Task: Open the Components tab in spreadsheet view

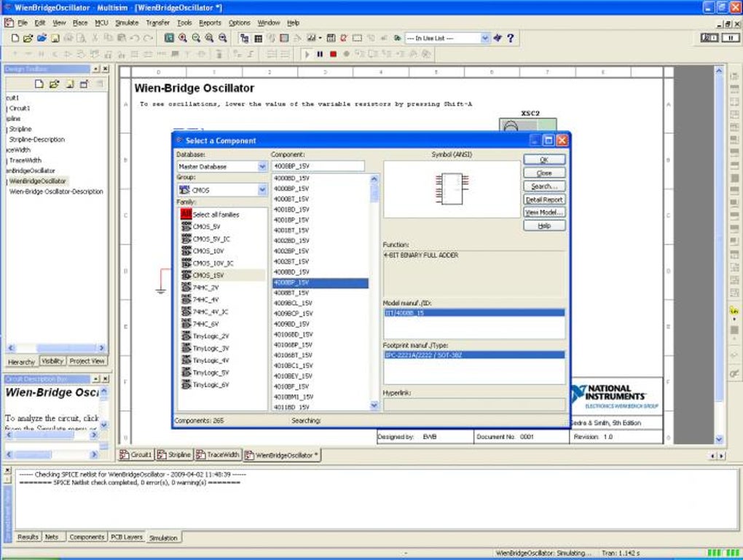Action: pos(87,537)
